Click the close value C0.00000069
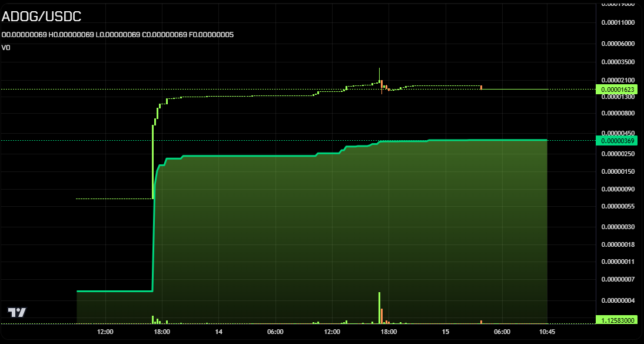644x344 pixels. click(164, 35)
